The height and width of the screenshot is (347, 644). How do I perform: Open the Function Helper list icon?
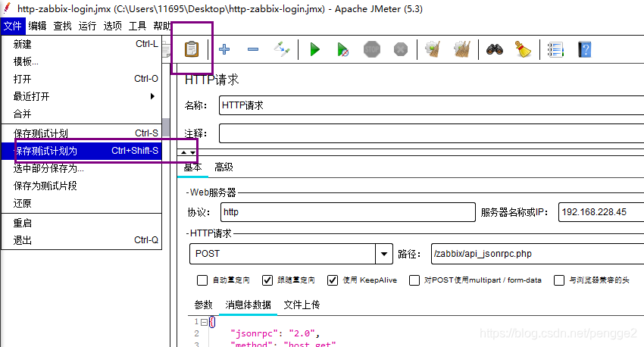(x=555, y=50)
